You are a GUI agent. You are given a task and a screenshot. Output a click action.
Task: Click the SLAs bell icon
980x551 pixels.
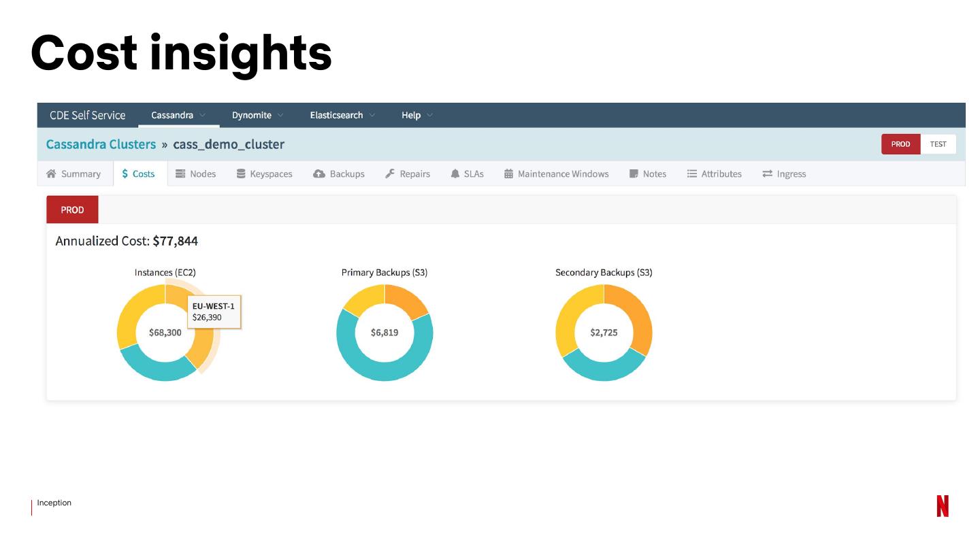click(455, 174)
